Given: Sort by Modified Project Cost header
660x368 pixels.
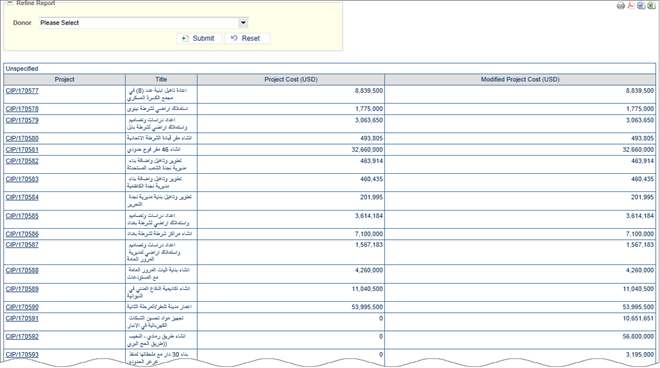Looking at the screenshot, I should [520, 79].
